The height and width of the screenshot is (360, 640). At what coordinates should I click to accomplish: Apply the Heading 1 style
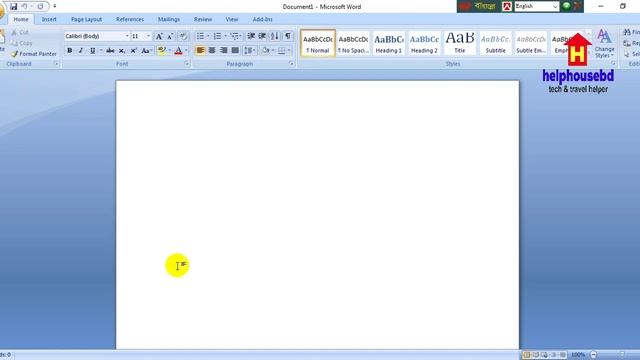(389, 43)
